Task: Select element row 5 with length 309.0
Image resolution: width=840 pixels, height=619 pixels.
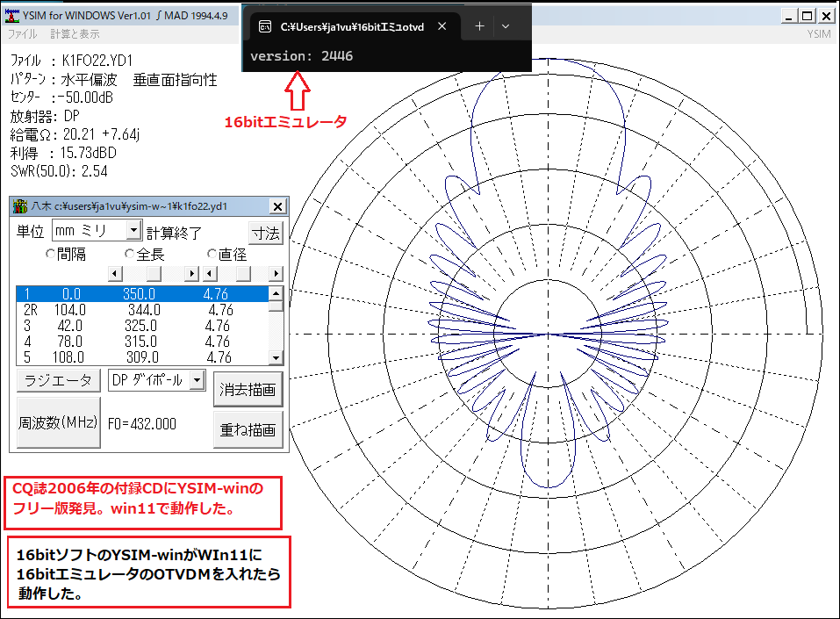Action: tap(142, 357)
